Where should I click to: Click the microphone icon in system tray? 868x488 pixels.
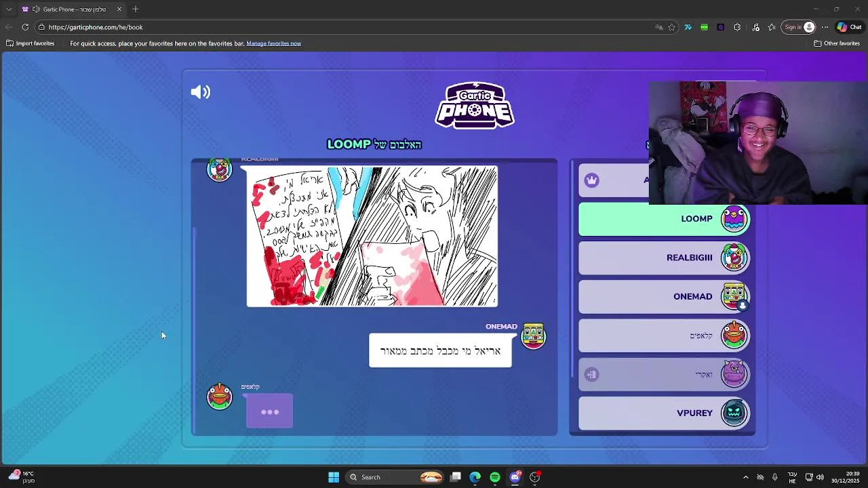[x=775, y=477]
